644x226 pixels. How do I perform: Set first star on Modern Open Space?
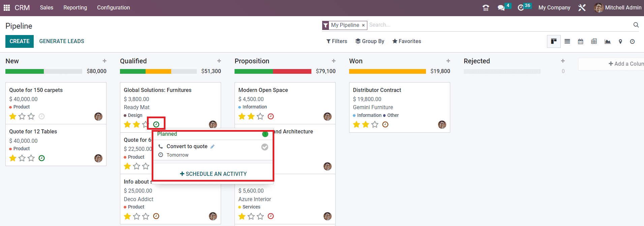click(242, 117)
